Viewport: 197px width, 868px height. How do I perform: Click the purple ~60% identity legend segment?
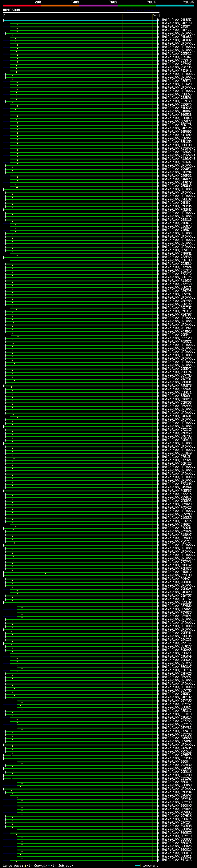99,6
